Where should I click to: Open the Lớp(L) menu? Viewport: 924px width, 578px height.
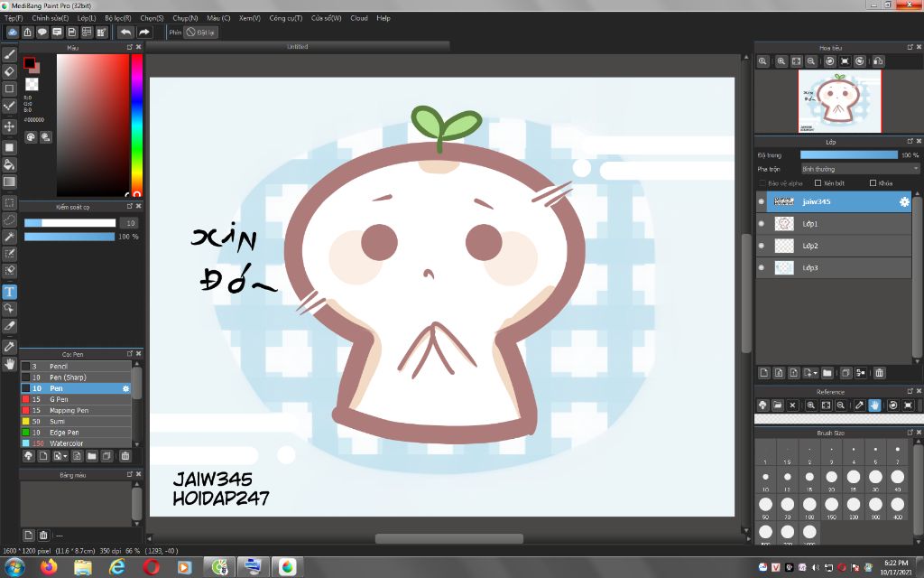[87, 18]
